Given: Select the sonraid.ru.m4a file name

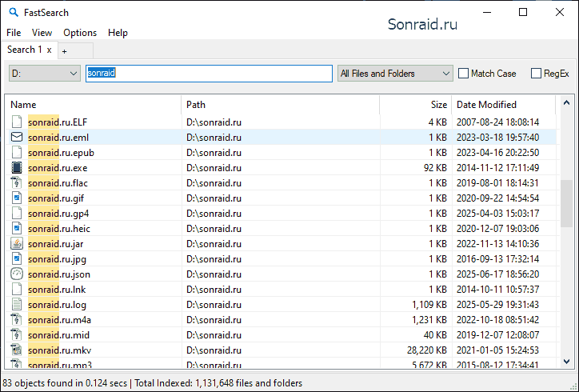Looking at the screenshot, I should pyautogui.click(x=59, y=320).
